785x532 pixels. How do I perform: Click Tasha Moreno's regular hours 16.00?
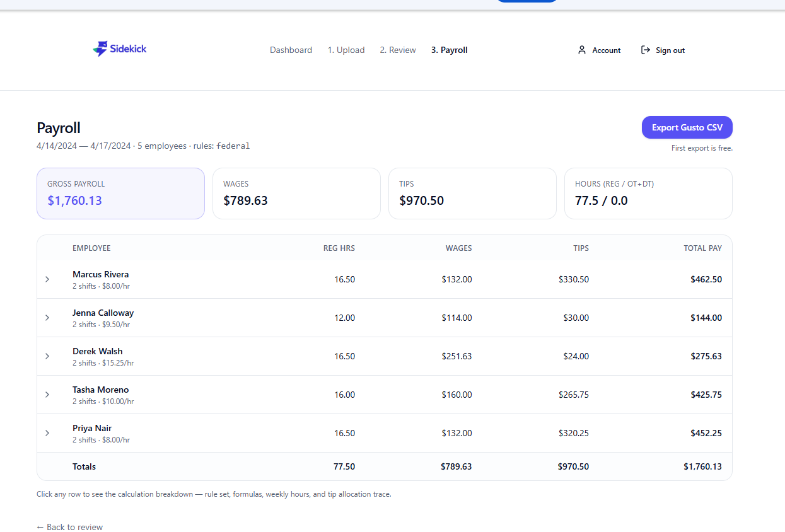click(x=344, y=395)
